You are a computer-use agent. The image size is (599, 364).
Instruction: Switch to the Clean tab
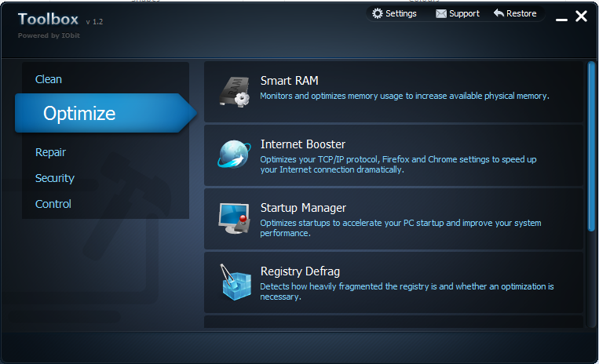(49, 79)
